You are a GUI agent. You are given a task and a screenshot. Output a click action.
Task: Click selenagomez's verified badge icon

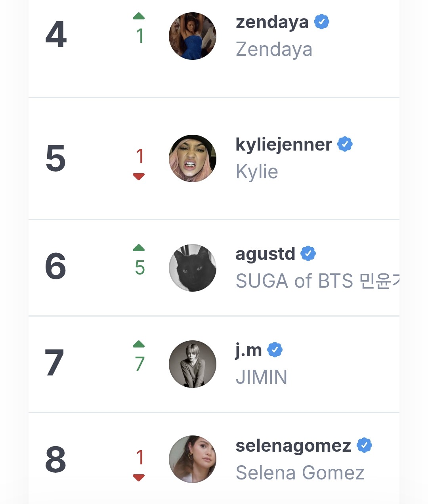click(364, 445)
